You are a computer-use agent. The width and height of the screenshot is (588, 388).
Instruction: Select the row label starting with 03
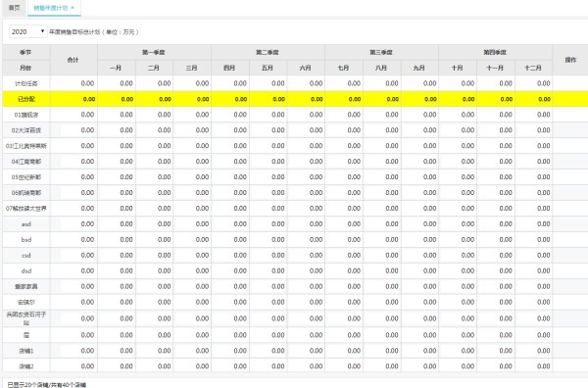(x=26, y=146)
